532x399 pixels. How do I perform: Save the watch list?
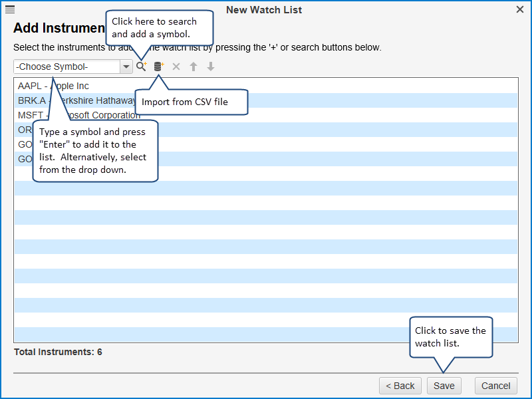444,386
